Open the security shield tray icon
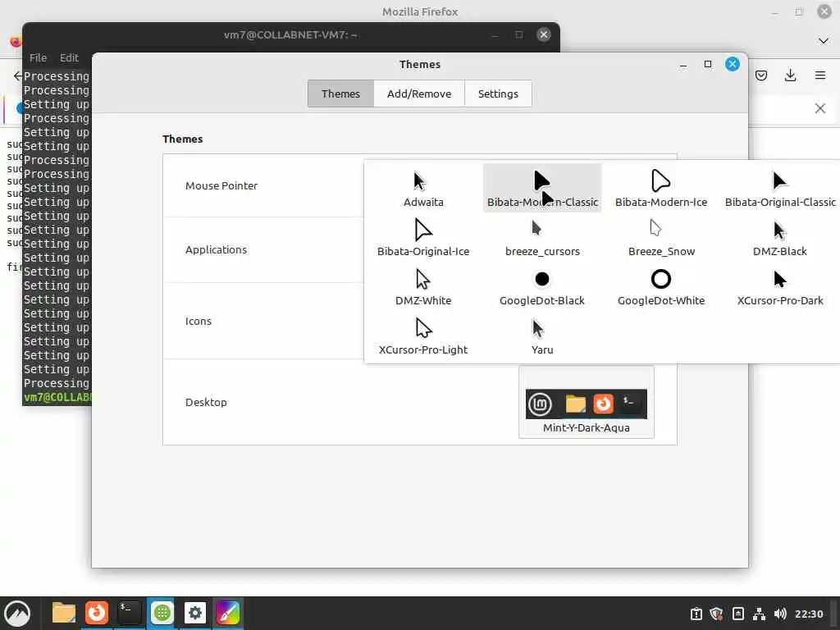Image resolution: width=840 pixels, height=630 pixels. pos(717,614)
